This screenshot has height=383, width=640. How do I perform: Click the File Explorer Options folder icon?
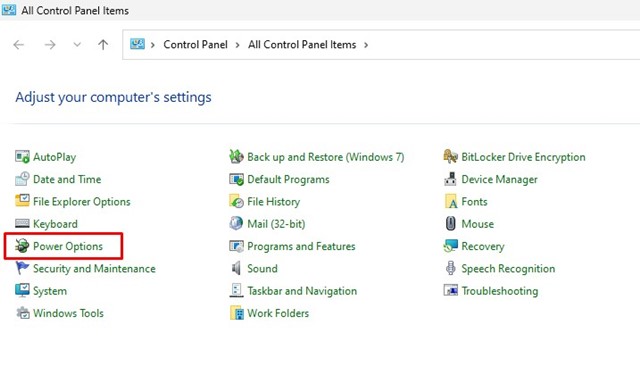pyautogui.click(x=22, y=201)
